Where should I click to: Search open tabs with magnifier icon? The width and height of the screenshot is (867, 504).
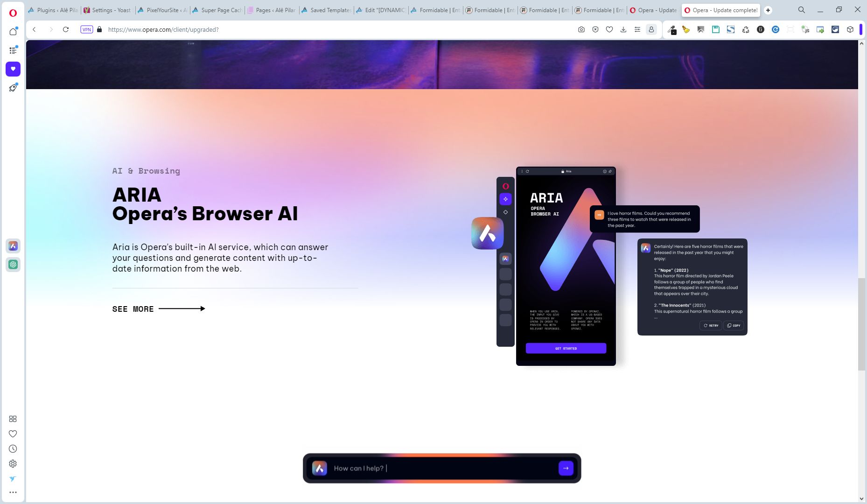pos(802,10)
